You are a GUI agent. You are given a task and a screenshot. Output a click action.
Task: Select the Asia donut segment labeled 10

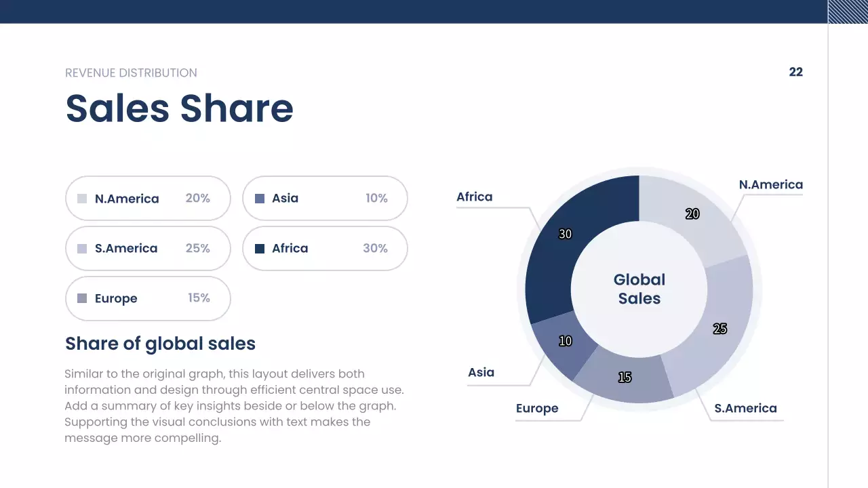(563, 346)
